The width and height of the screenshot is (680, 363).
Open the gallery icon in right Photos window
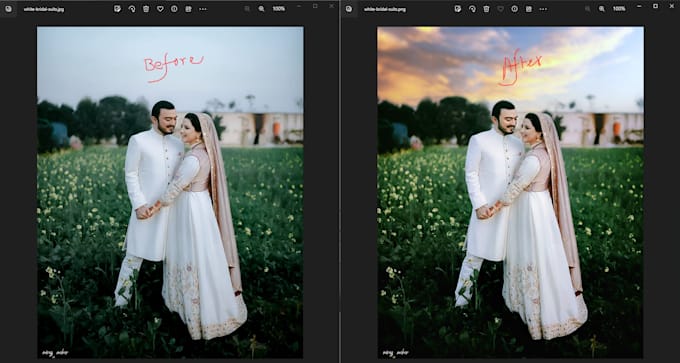pos(349,9)
